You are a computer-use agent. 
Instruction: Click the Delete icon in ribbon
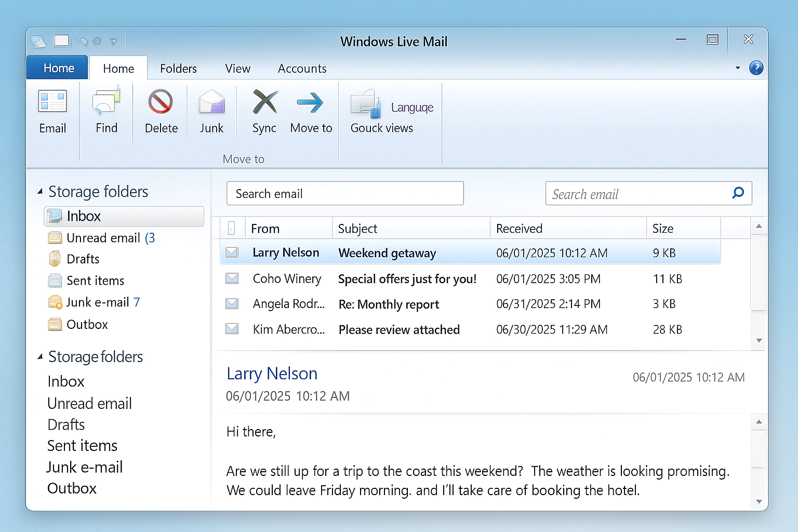(161, 102)
